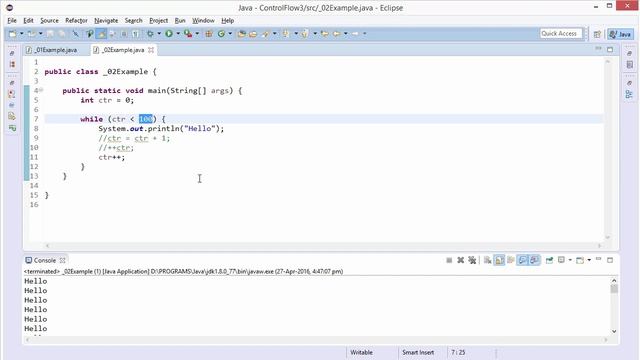Open the Run menu

(180, 20)
